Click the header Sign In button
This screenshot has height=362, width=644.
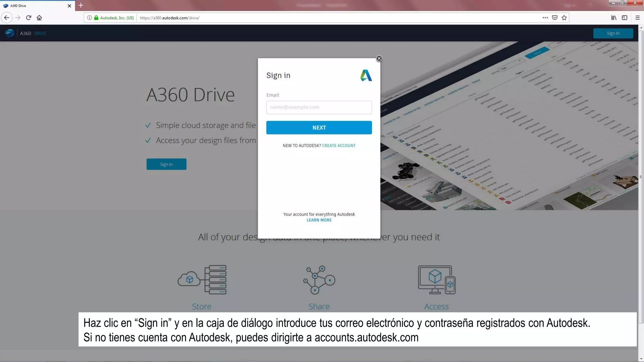pyautogui.click(x=613, y=33)
